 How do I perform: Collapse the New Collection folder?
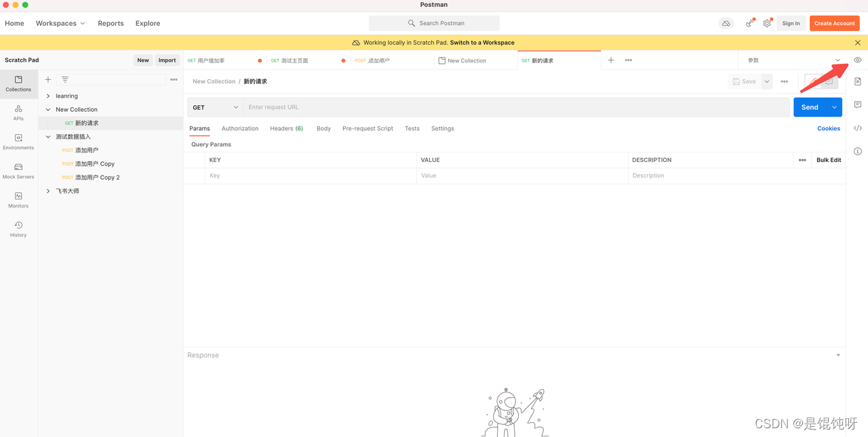48,110
